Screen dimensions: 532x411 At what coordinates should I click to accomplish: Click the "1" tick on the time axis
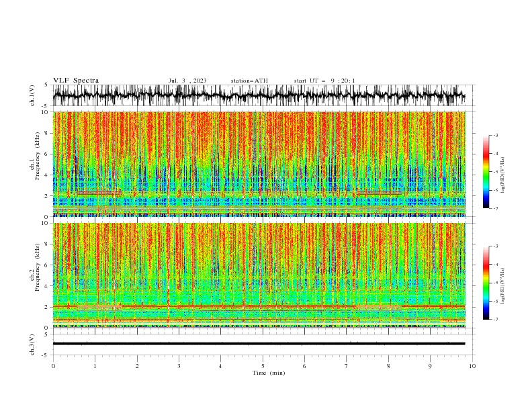pos(95,366)
